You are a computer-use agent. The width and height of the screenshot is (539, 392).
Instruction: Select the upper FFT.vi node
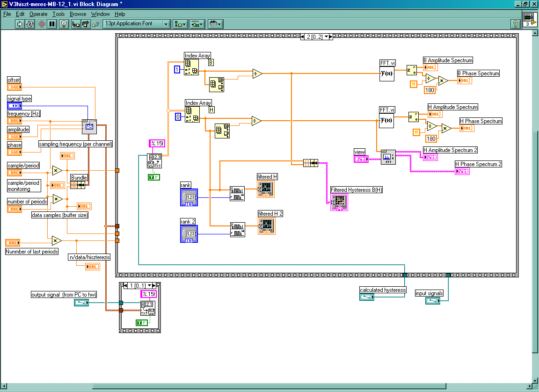(387, 73)
